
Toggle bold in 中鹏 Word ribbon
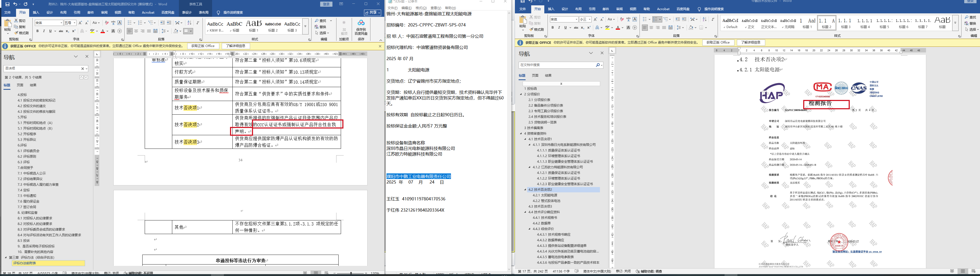coord(552,28)
